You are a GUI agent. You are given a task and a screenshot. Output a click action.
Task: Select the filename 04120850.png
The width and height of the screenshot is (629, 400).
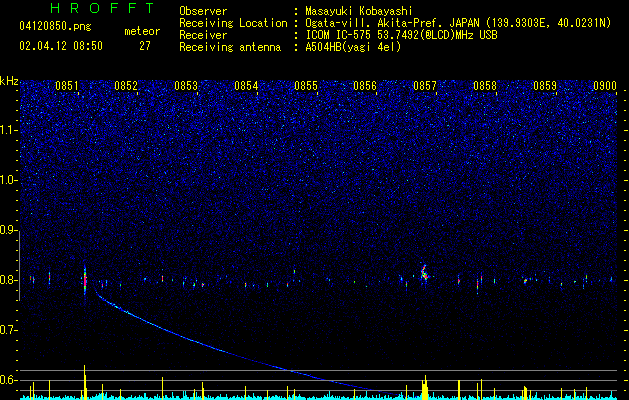click(55, 27)
